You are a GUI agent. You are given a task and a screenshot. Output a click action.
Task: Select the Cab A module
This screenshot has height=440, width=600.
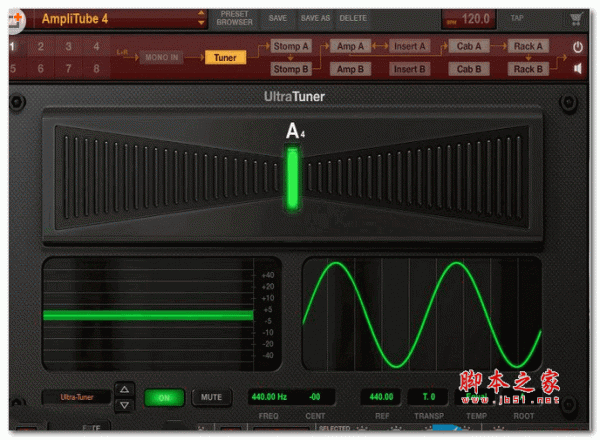pyautogui.click(x=469, y=46)
